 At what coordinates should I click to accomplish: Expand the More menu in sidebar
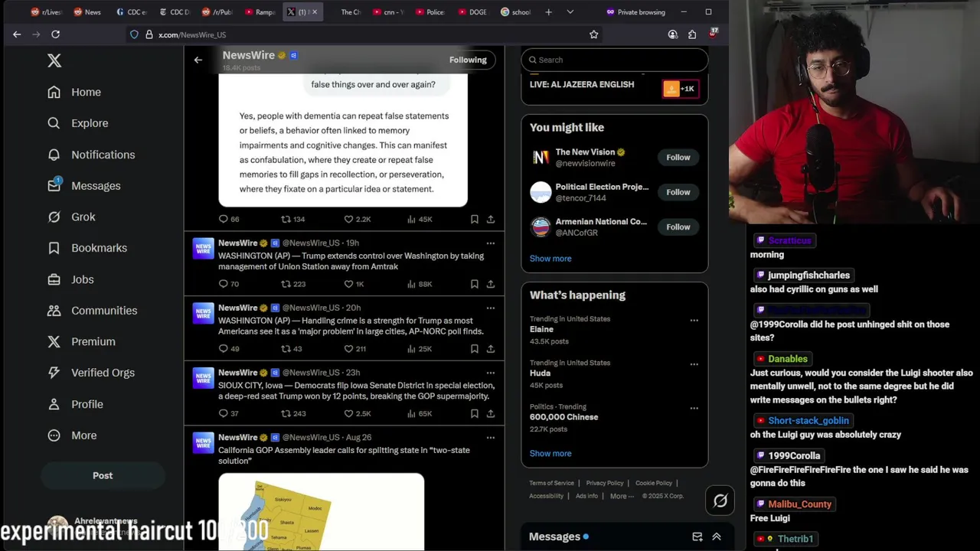tap(72, 435)
